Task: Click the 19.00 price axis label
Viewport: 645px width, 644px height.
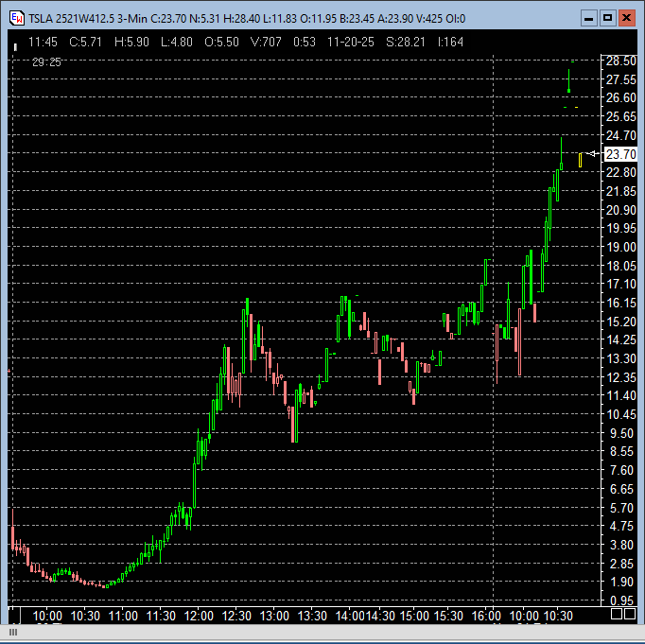Action: tap(620, 247)
